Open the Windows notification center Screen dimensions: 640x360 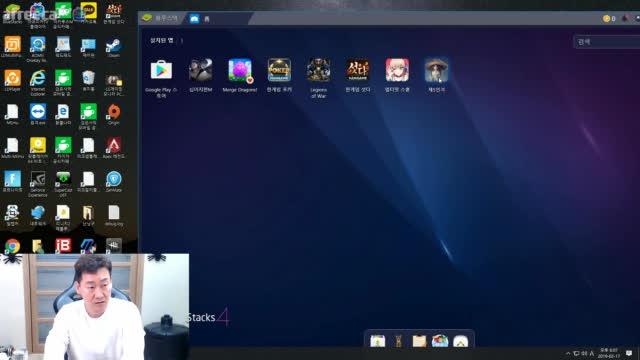629,353
